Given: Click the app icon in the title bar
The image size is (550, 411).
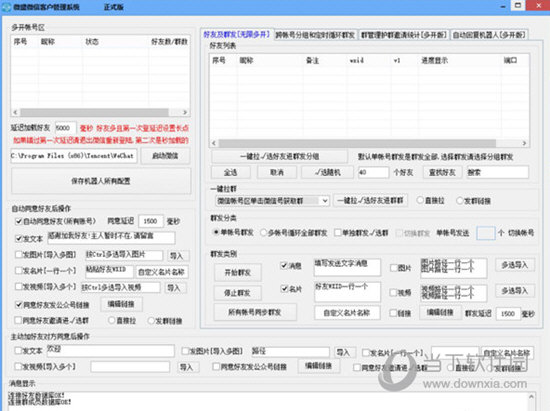Looking at the screenshot, I should [x=7, y=7].
